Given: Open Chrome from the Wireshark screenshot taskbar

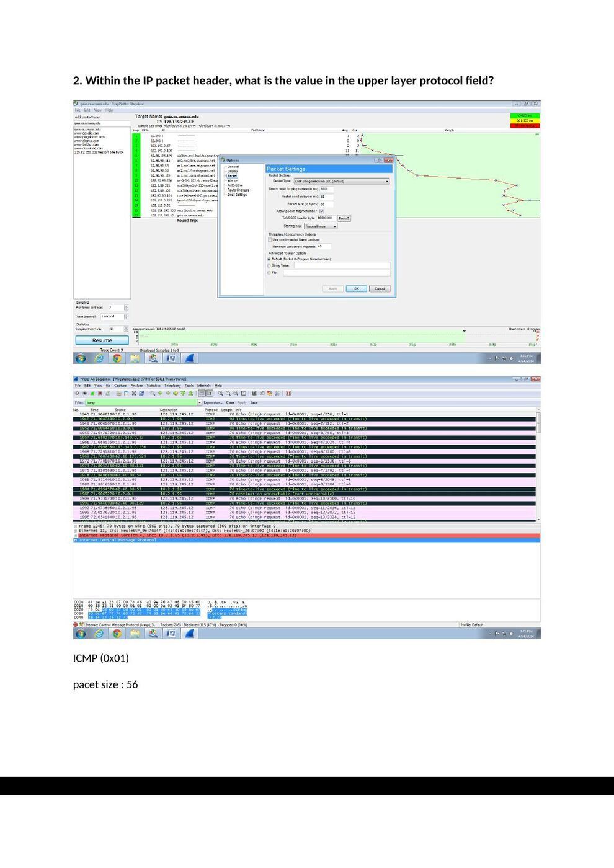Looking at the screenshot, I should [117, 634].
